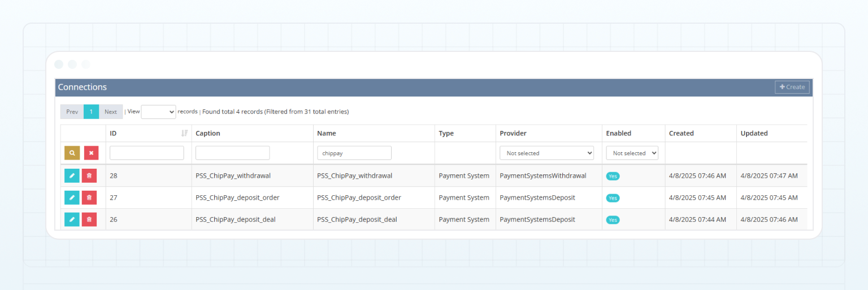Open the Enabled filter dropdown
Image resolution: width=868 pixels, height=290 pixels.
(632, 153)
